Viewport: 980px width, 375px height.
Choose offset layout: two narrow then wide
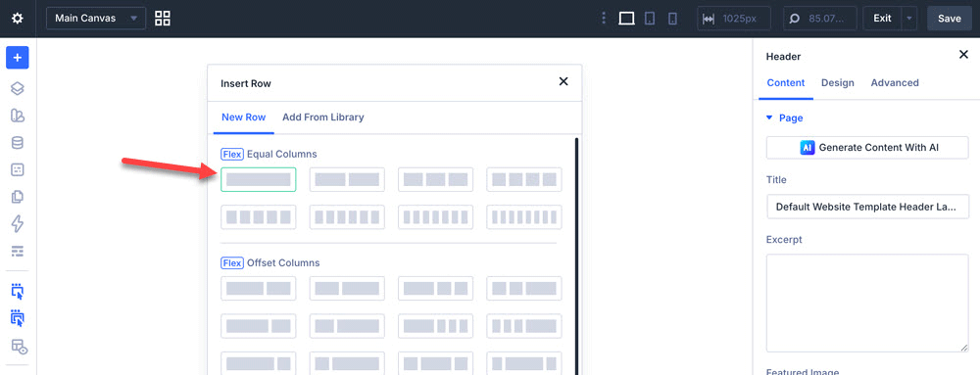pyautogui.click(x=524, y=288)
